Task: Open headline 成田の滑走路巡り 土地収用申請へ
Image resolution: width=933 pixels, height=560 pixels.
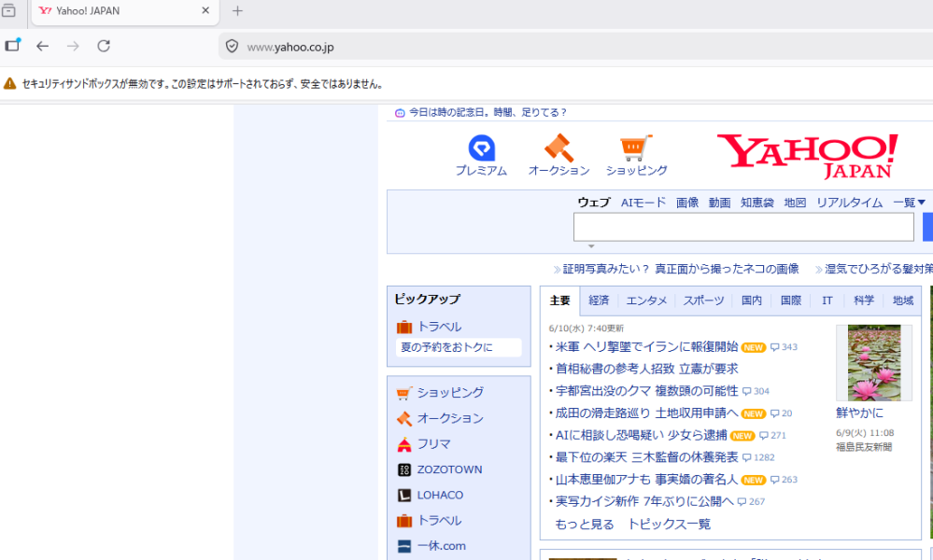Action: [x=647, y=413]
